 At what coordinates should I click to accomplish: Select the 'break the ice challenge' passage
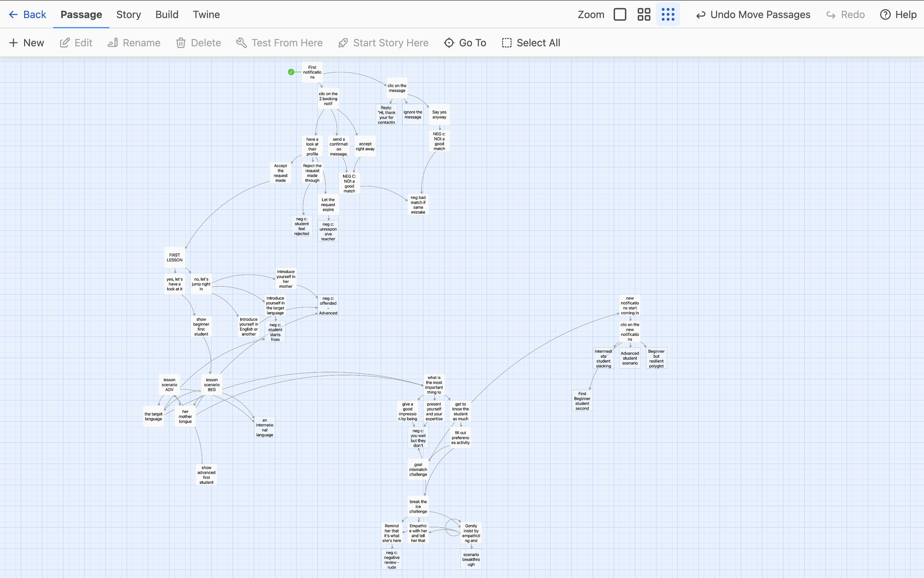[418, 507]
